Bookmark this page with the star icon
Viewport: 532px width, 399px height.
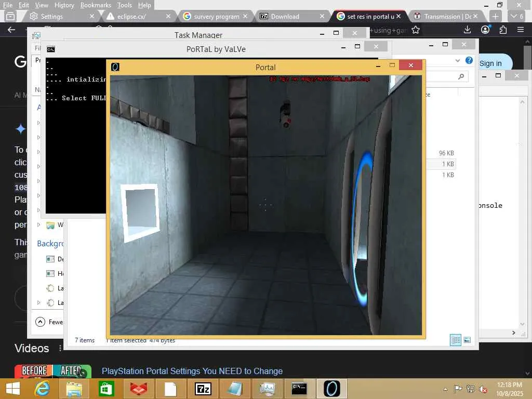(416, 30)
